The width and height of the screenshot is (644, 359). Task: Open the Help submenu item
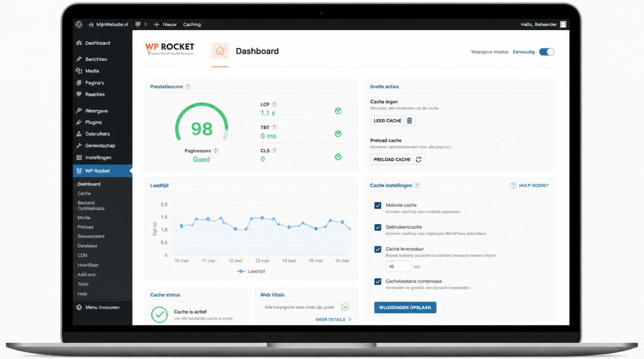(82, 294)
